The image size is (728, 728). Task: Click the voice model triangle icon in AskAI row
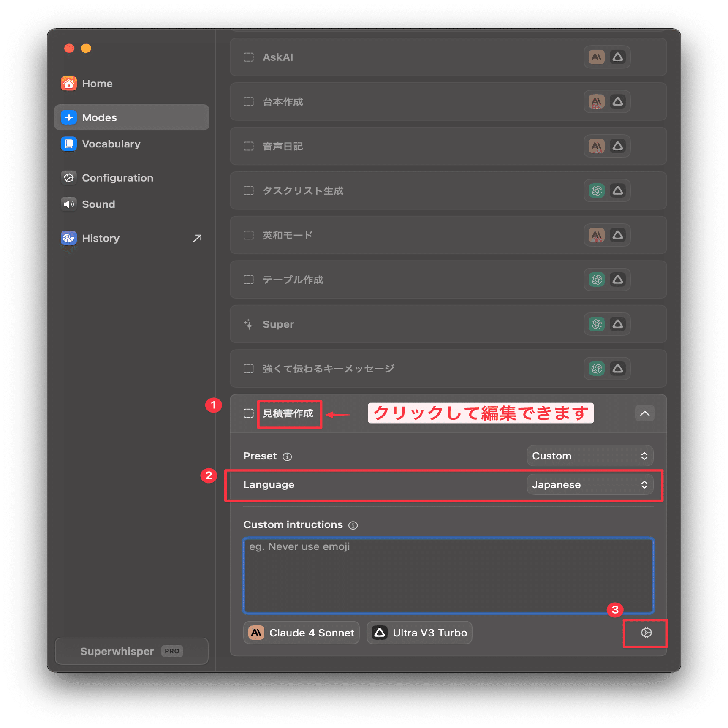point(618,57)
